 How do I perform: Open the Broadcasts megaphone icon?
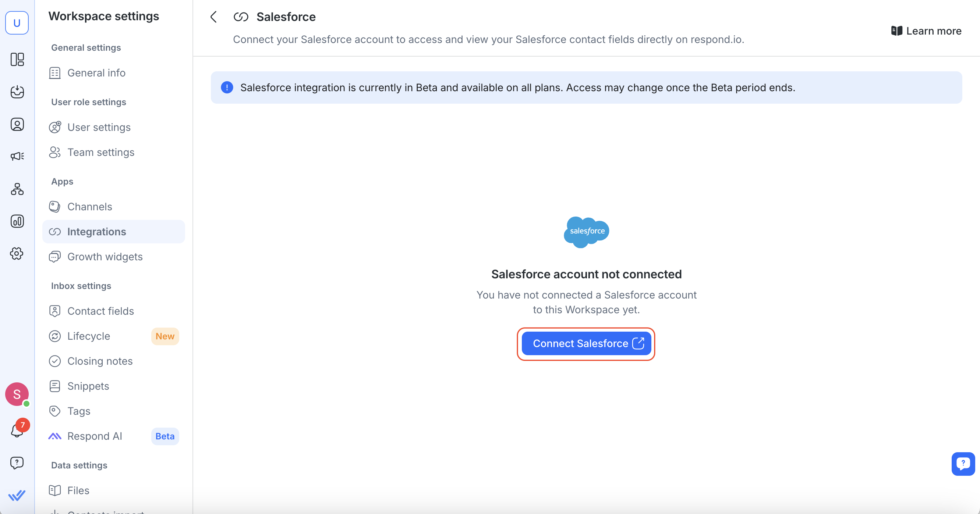click(17, 156)
